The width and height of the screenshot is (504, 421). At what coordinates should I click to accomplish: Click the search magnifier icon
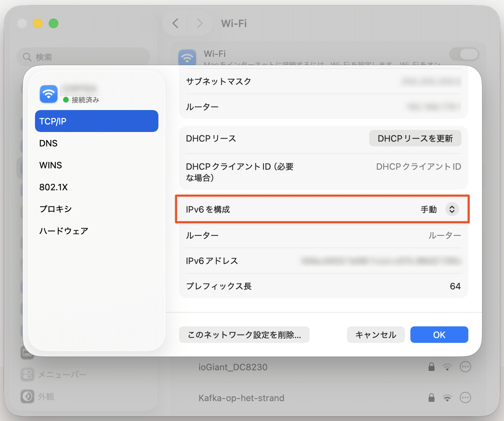27,57
